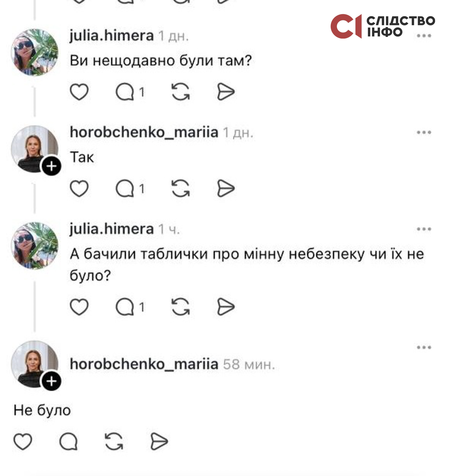This screenshot has height=476, width=449.
Task: Follow horobchenko_mariia via plus badge on "Так" avatar
Action: (52, 166)
